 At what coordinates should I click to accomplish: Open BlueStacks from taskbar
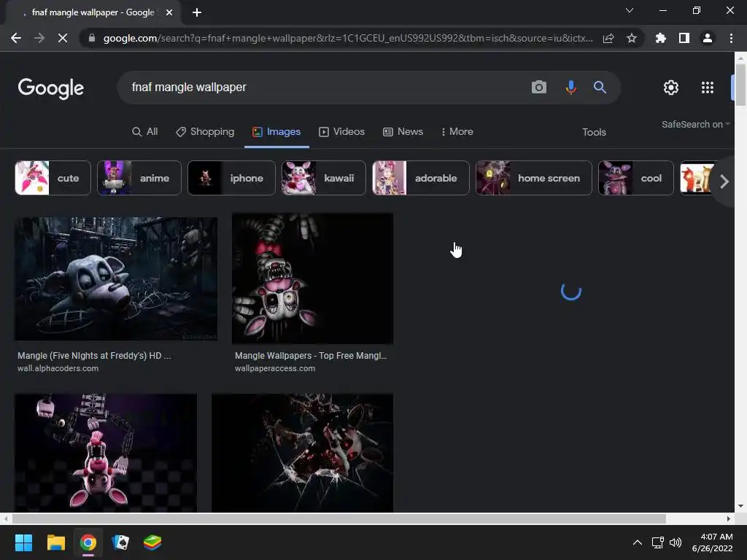(152, 542)
